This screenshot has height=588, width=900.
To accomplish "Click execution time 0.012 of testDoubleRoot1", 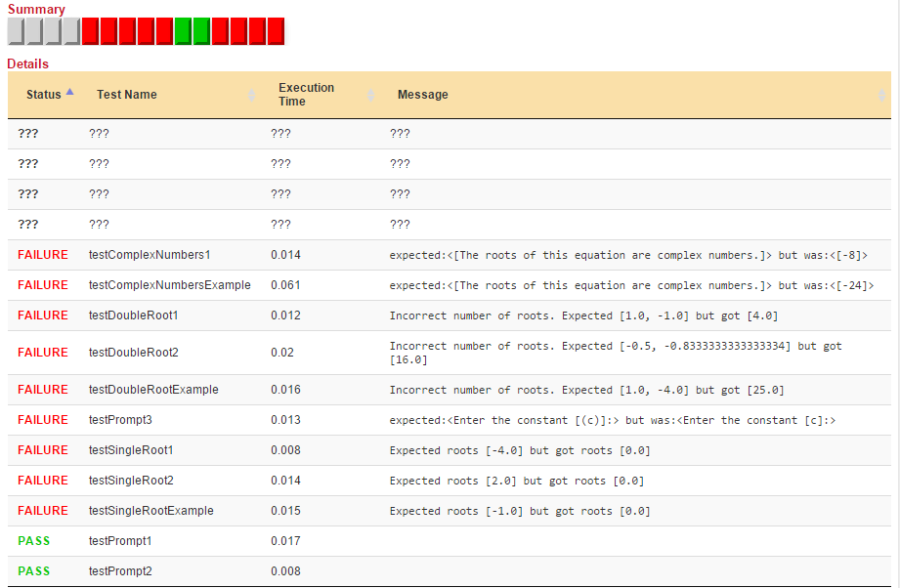I will click(286, 315).
